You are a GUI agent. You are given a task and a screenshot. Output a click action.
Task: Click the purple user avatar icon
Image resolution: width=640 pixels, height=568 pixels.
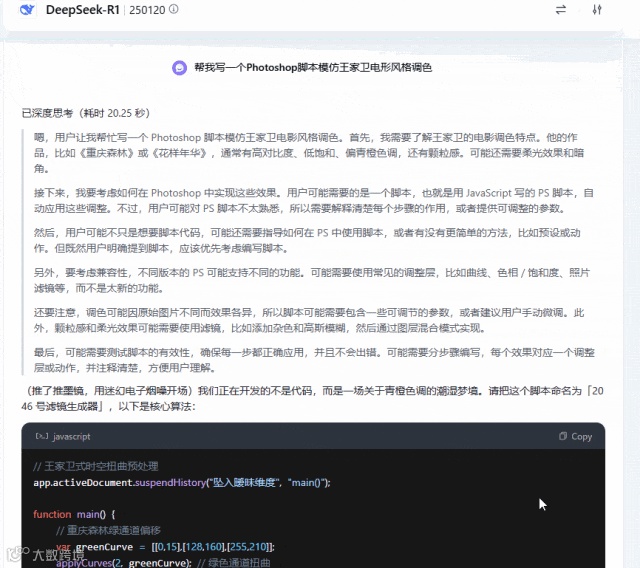click(x=179, y=68)
